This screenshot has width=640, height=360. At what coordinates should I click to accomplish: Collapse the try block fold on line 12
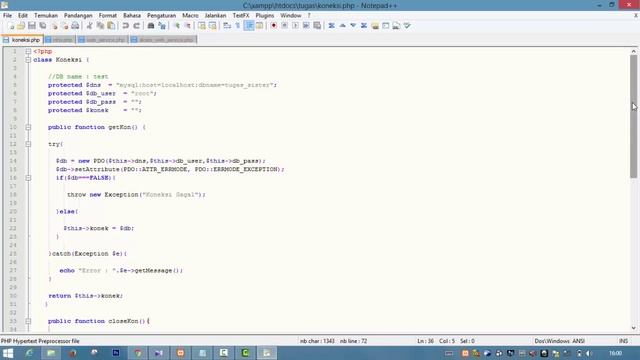click(28, 144)
